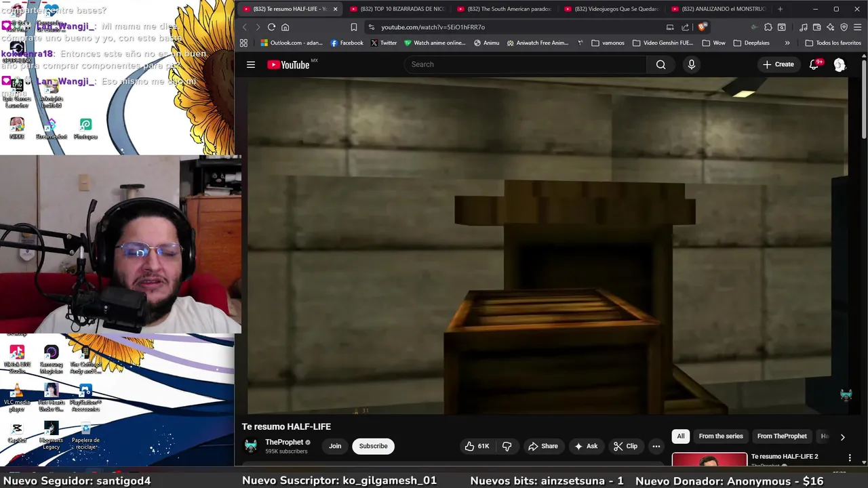The image size is (868, 488).
Task: Open the 'vamonos' bookmarks folder
Action: click(608, 43)
